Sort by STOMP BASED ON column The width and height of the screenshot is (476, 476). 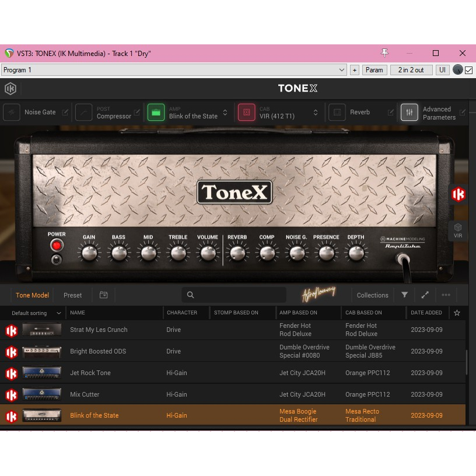[236, 313]
